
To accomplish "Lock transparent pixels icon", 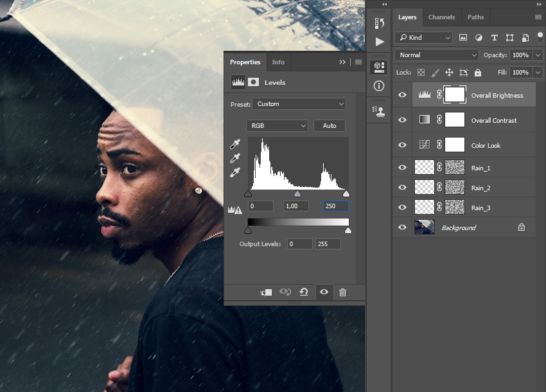I will tap(421, 73).
